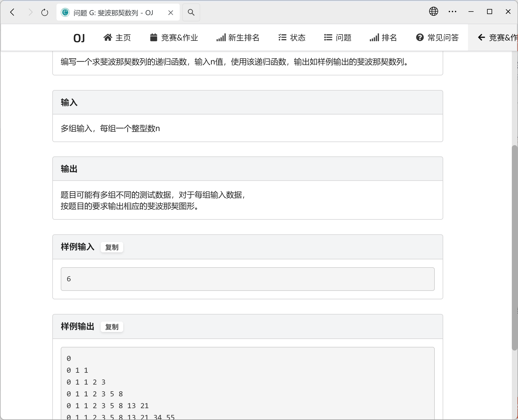
Task: Select the 问题 G 斐波那契数列 tab
Action: [112, 12]
